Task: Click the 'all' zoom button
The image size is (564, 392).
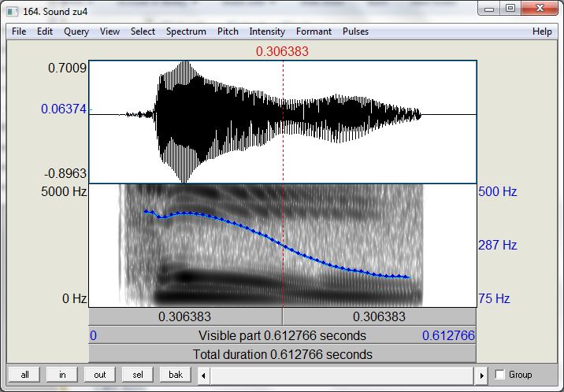Action: coord(25,375)
